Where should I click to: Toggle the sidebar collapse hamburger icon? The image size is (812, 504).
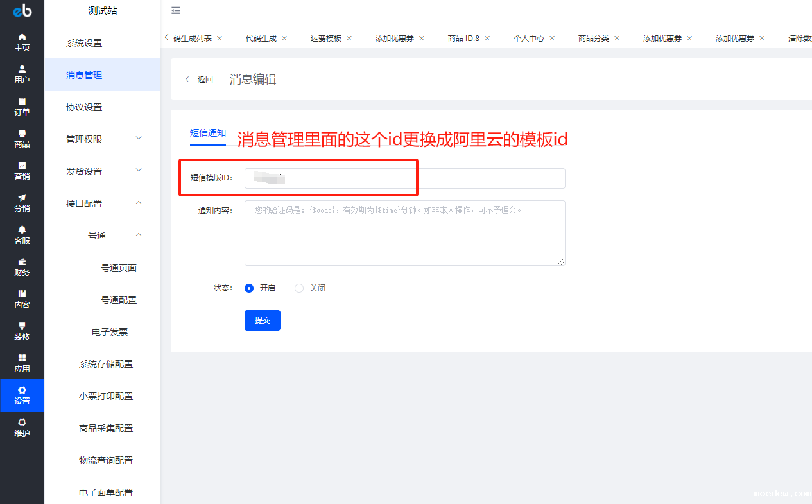coord(176,11)
